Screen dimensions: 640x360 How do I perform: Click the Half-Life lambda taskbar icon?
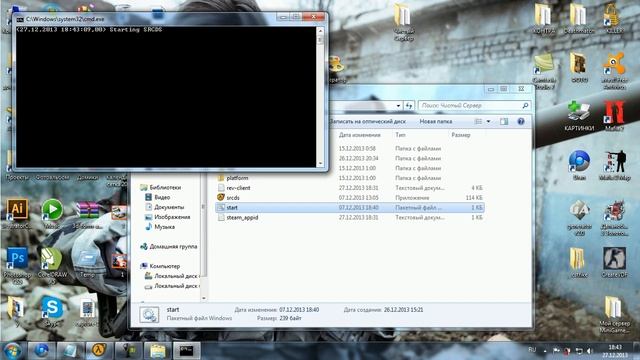coord(99,351)
